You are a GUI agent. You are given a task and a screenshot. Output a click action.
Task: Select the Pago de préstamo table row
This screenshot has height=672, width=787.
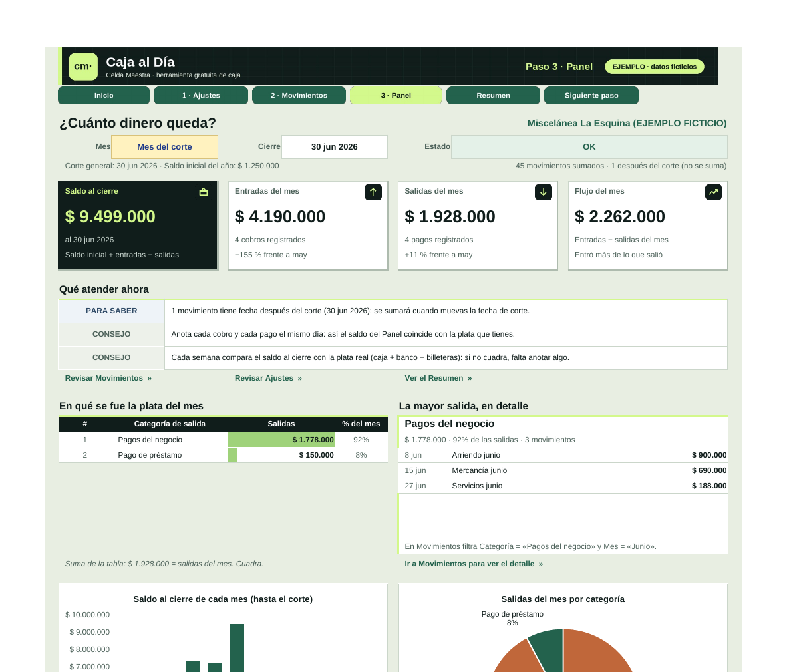point(223,455)
